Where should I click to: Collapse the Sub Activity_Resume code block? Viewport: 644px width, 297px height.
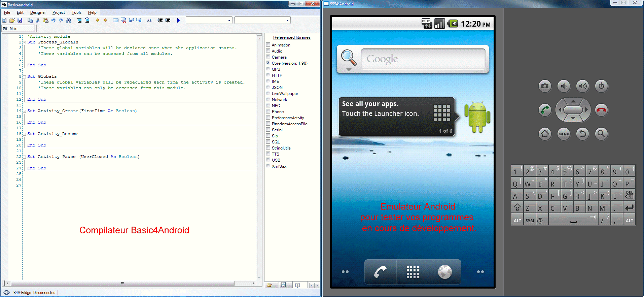pyautogui.click(x=24, y=134)
